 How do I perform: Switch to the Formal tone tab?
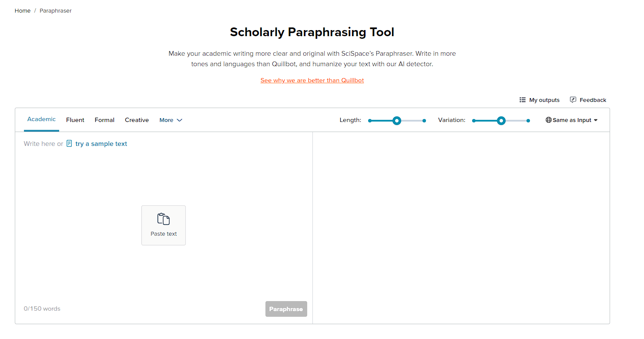[104, 120]
